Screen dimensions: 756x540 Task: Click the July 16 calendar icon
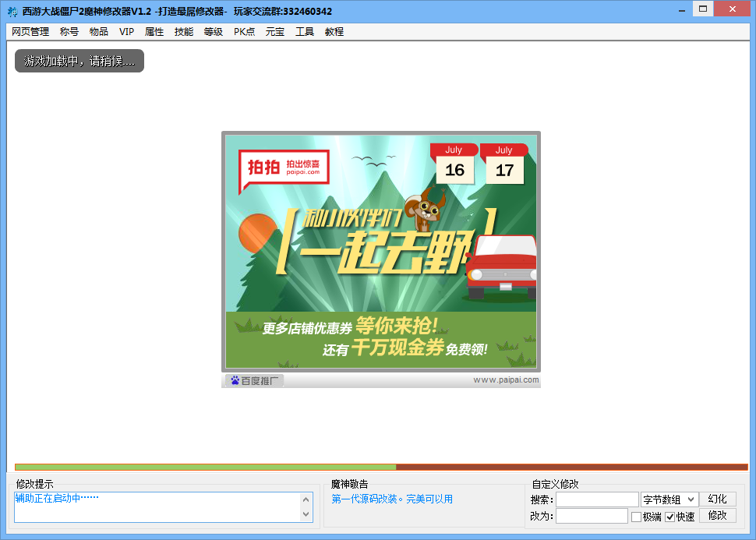454,164
